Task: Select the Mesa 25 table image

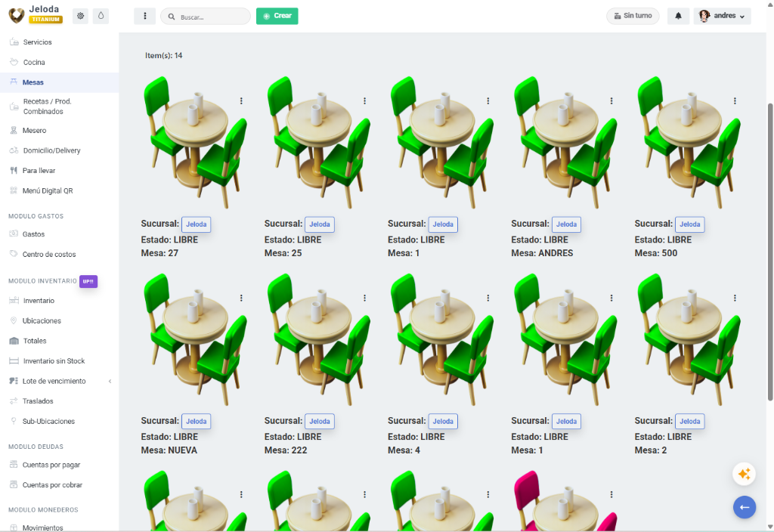Action: [x=319, y=142]
